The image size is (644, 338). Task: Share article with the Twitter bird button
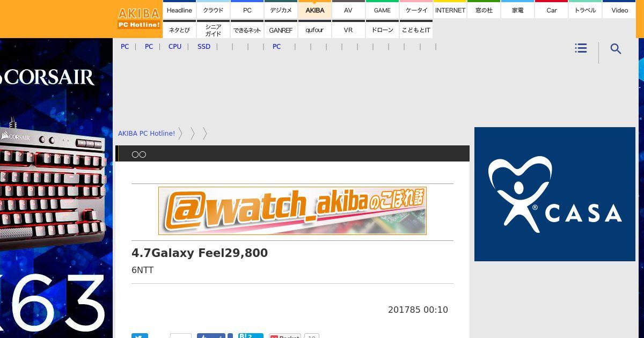[x=140, y=336]
